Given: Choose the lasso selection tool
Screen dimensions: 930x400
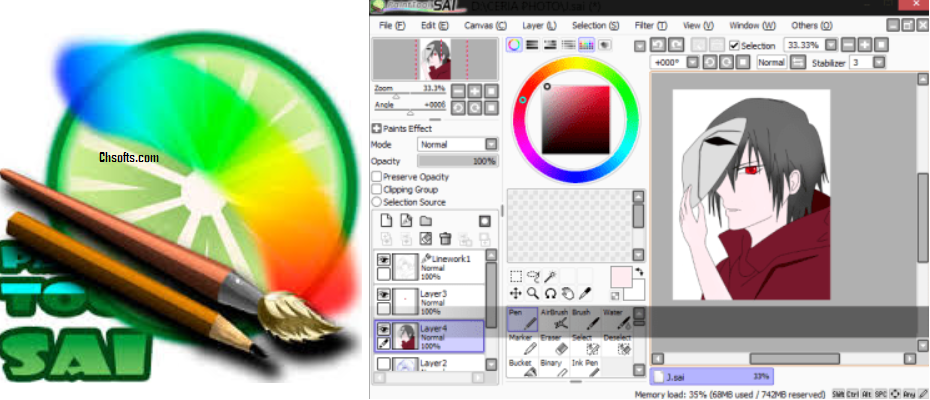Looking at the screenshot, I should point(533,276).
